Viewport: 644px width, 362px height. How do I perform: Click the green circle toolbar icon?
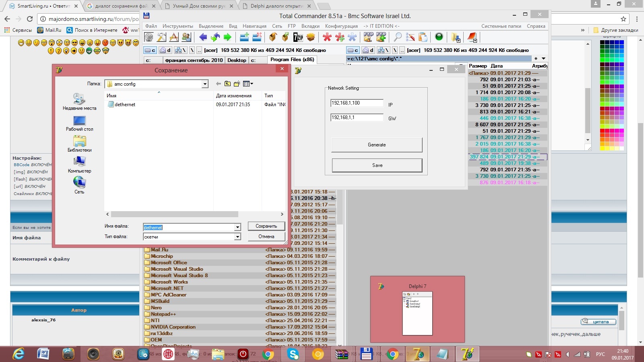(439, 37)
